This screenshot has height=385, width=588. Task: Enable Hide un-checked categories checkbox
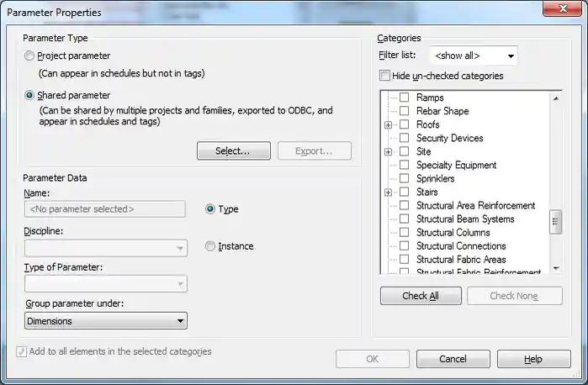pyautogui.click(x=385, y=76)
